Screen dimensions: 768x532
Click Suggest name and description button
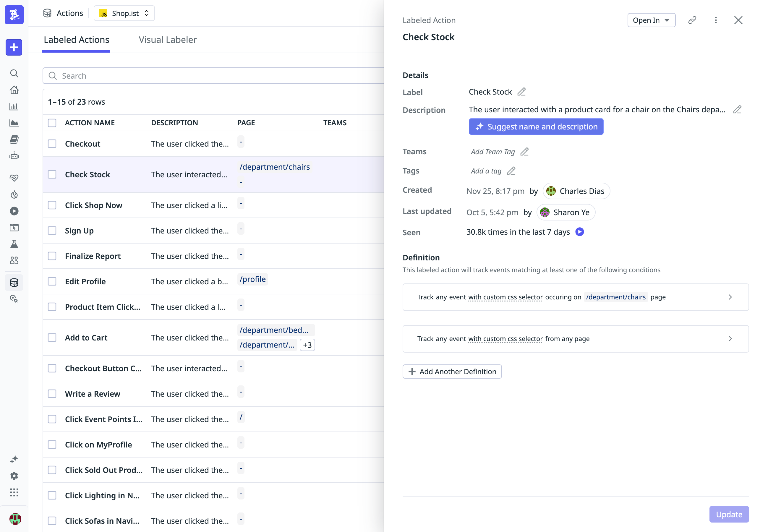click(x=536, y=127)
